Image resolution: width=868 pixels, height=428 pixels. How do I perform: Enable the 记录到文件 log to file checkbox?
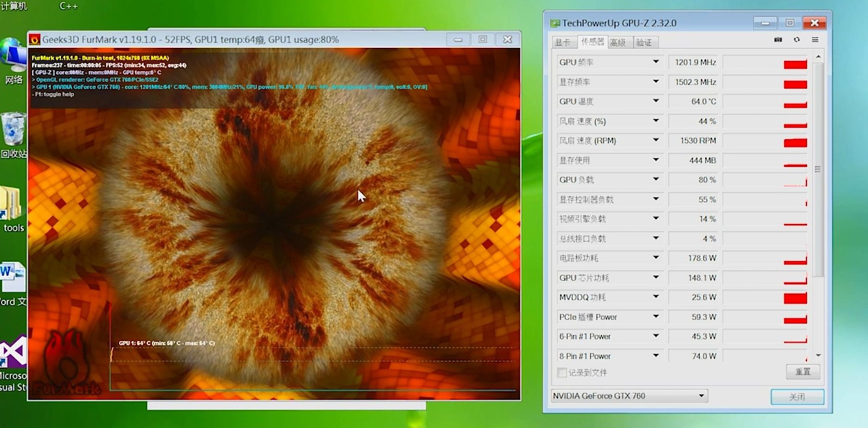(562, 373)
